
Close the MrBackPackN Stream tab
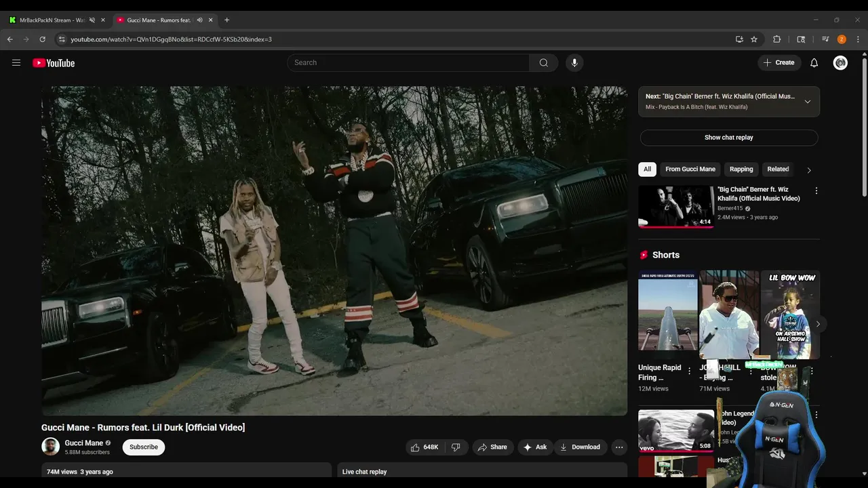pyautogui.click(x=103, y=20)
